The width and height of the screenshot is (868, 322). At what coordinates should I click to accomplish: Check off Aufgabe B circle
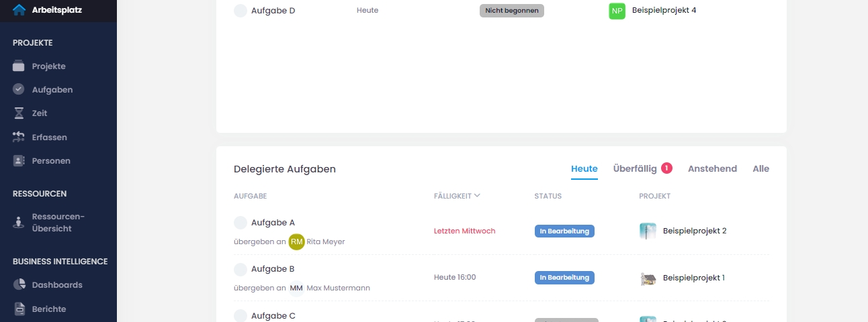pos(241,270)
